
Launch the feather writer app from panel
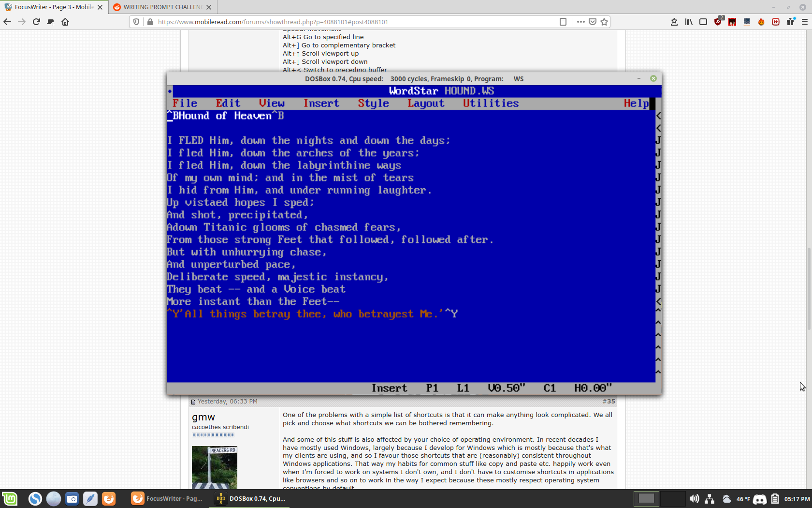tap(90, 498)
